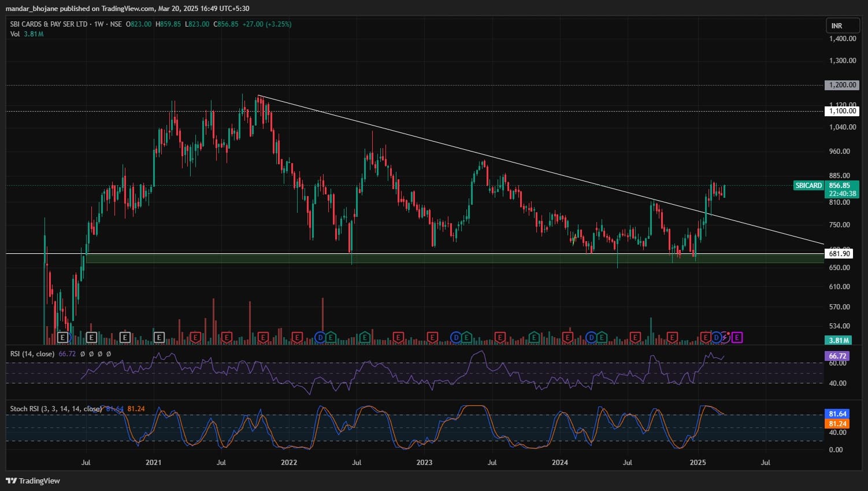The width and height of the screenshot is (868, 491).
Task: Click the 66.72 RSI value label
Action: point(837,356)
